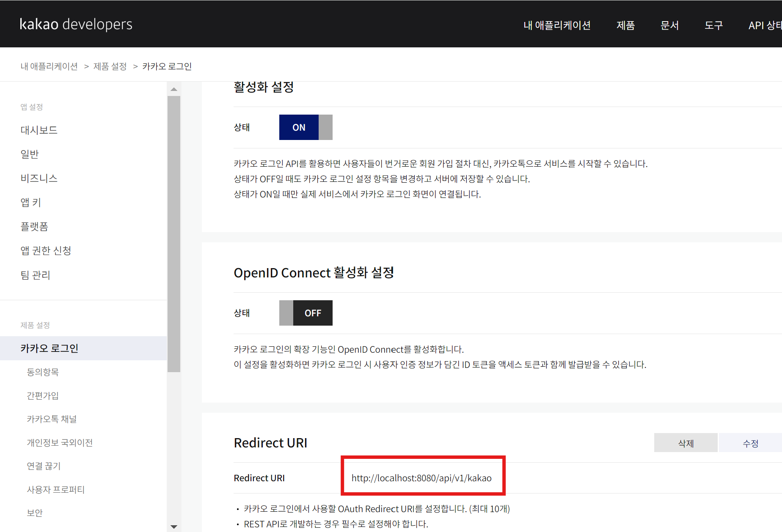Open the 도구 top menu
This screenshot has width=782, height=532.
(x=713, y=25)
